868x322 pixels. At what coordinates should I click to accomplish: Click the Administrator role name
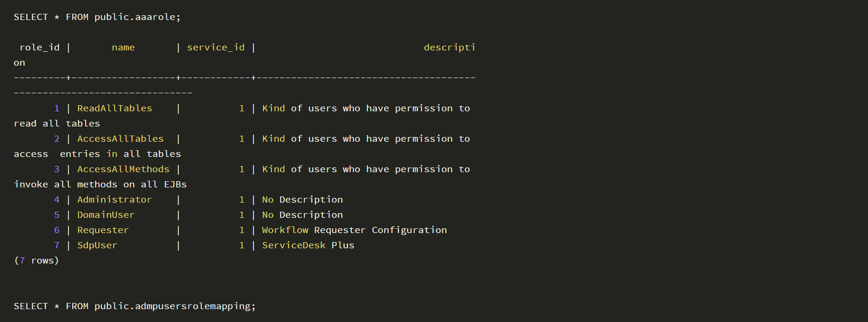(115, 200)
